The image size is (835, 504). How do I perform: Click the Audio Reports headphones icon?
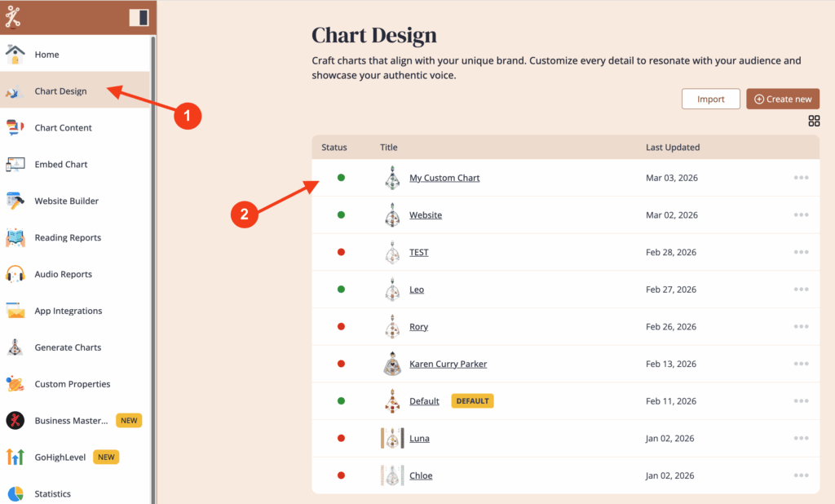click(15, 275)
